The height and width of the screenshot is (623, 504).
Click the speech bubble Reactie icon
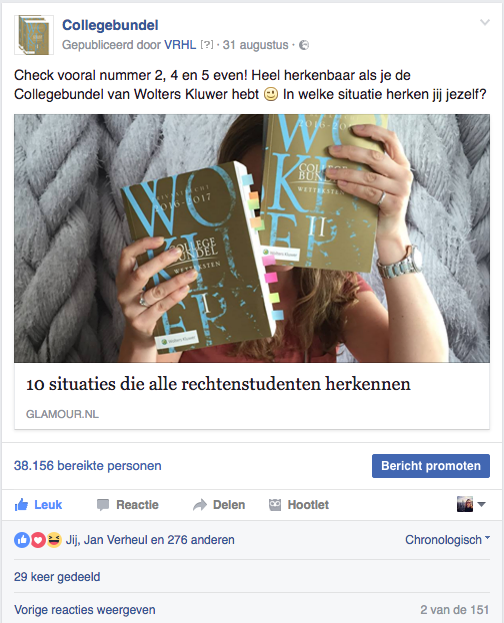tap(103, 505)
